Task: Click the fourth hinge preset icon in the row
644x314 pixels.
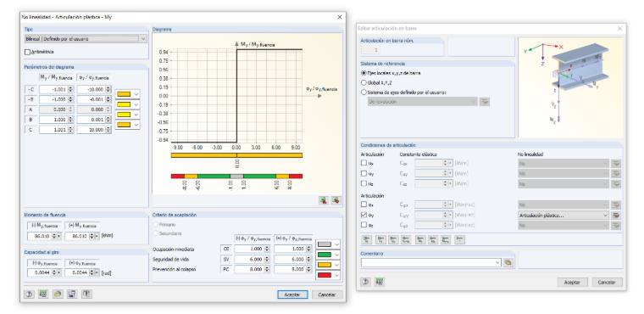Action: pos(406,239)
